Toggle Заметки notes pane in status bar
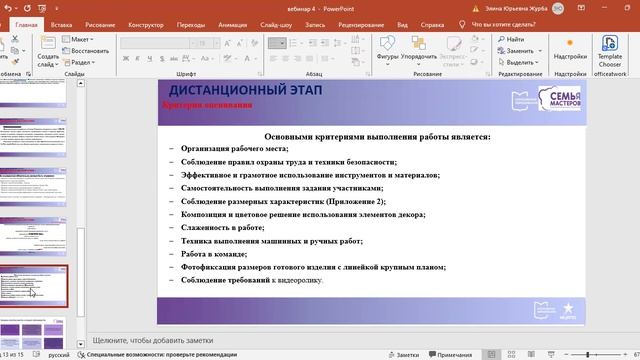 (x=404, y=355)
